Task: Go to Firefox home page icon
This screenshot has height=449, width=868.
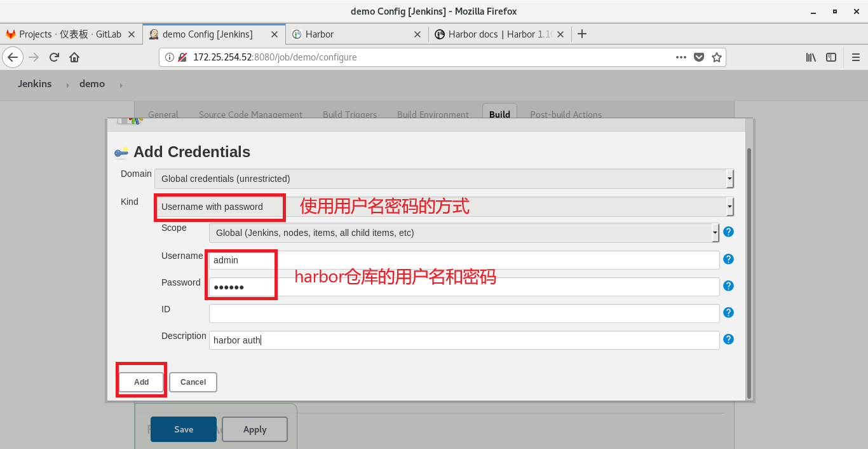Action: click(74, 57)
